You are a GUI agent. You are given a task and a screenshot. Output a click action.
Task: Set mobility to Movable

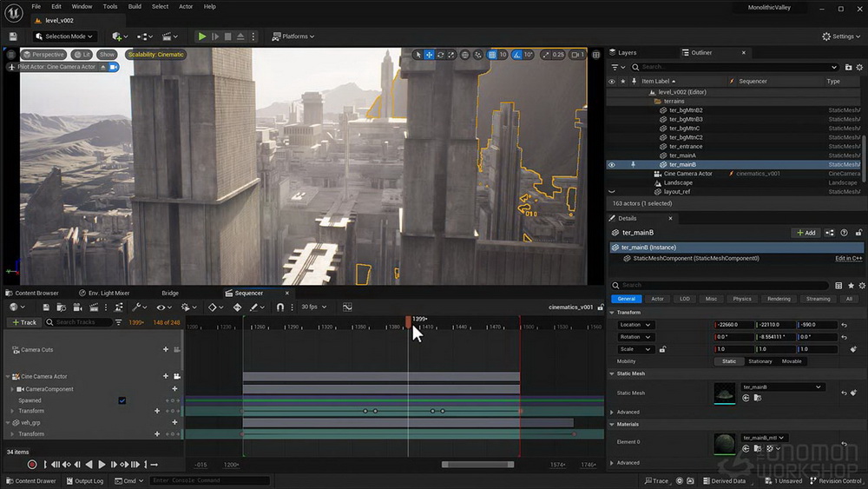click(x=792, y=361)
